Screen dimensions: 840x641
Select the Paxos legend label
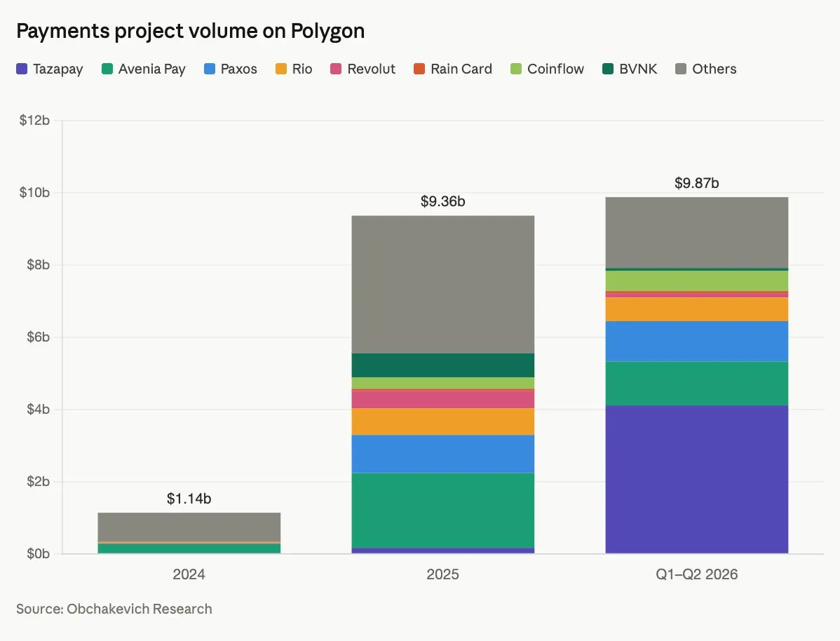[x=239, y=69]
